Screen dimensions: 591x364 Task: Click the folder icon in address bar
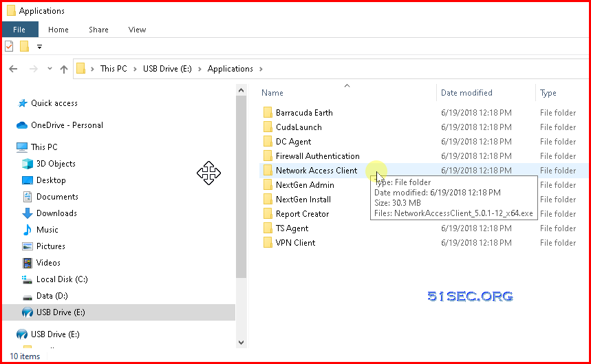pyautogui.click(x=80, y=69)
